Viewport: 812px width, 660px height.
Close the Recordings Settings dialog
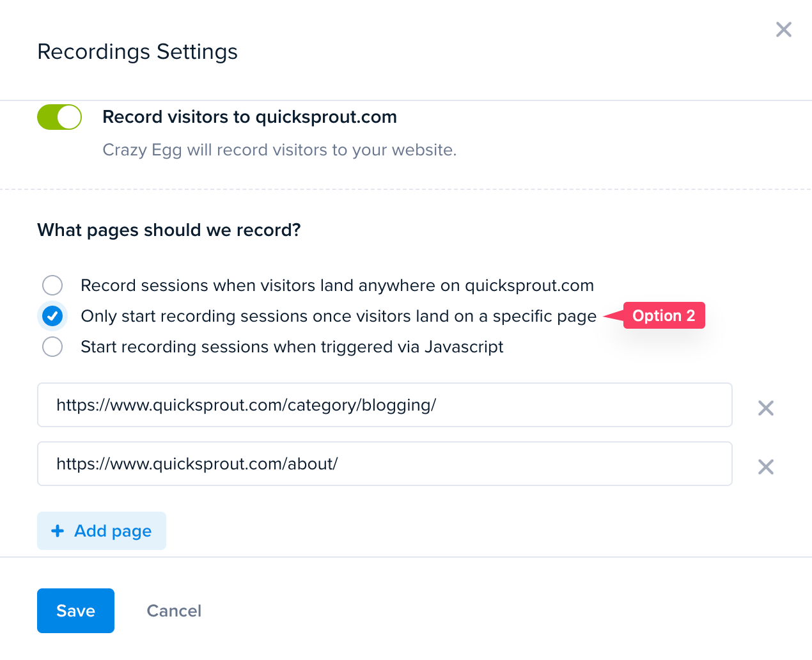(783, 29)
